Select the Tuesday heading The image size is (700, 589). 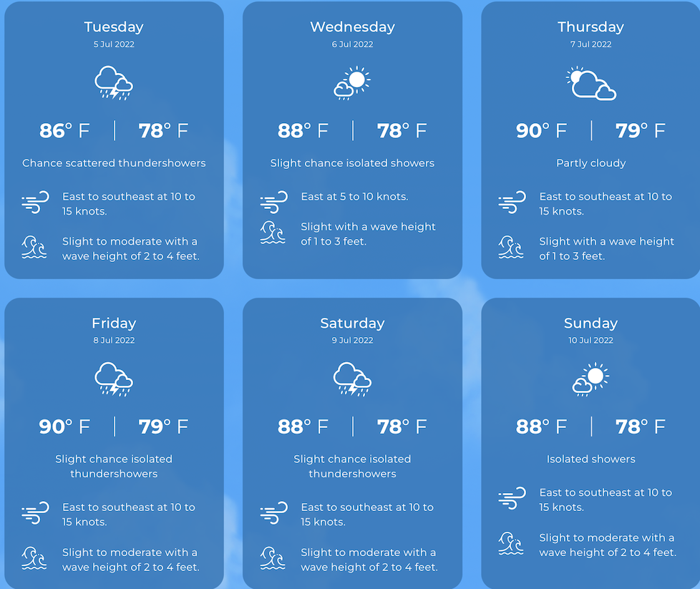click(114, 27)
